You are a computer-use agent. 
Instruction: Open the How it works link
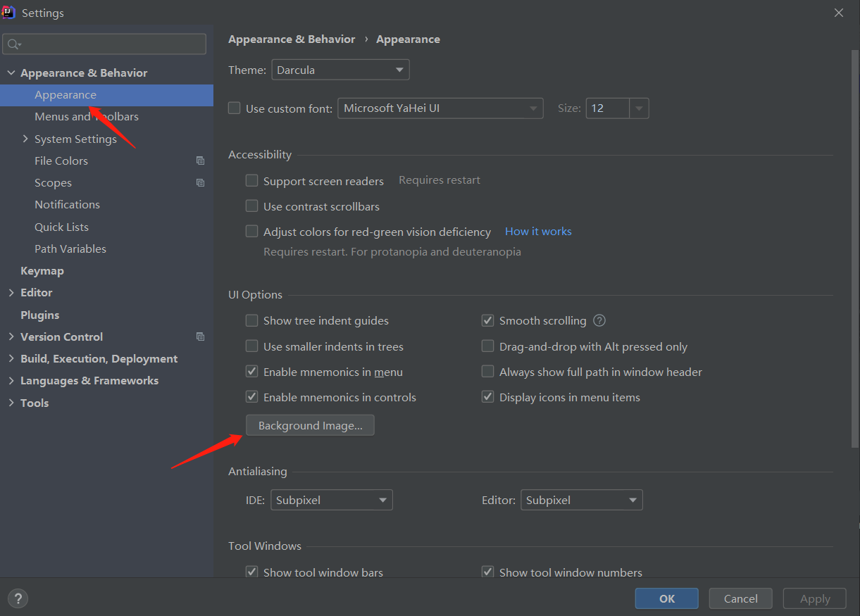pos(538,231)
